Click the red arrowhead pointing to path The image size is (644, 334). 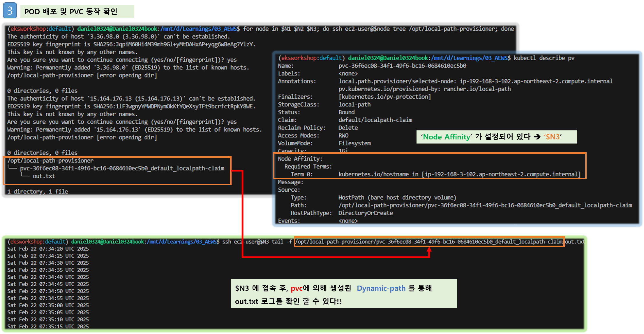(x=429, y=250)
